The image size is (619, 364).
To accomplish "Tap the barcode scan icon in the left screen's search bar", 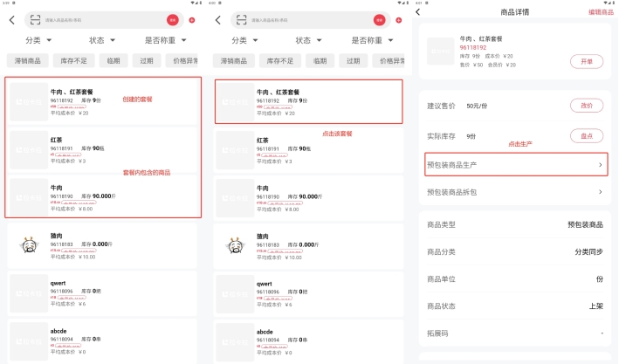I will coord(35,19).
